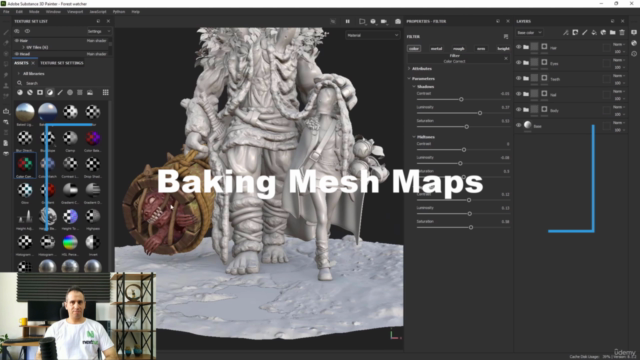This screenshot has width=640, height=360.
Task: Add a paint layer in Layers toolbar
Action: point(584,33)
